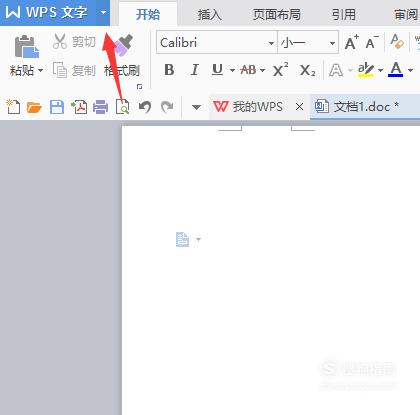The image size is (420, 415).
Task: Open font color dropdown arrow
Action: click(x=410, y=70)
